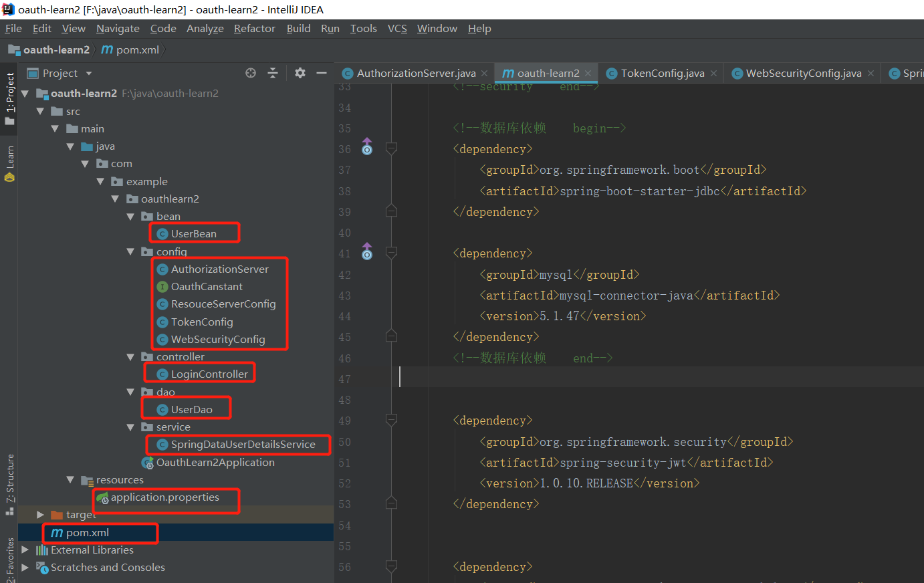Toggle the Learn tool window button

point(9,164)
